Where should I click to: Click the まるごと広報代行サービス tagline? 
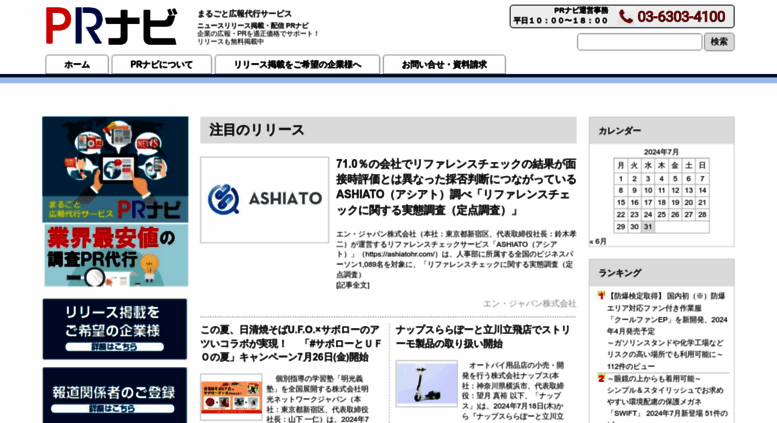(x=244, y=14)
